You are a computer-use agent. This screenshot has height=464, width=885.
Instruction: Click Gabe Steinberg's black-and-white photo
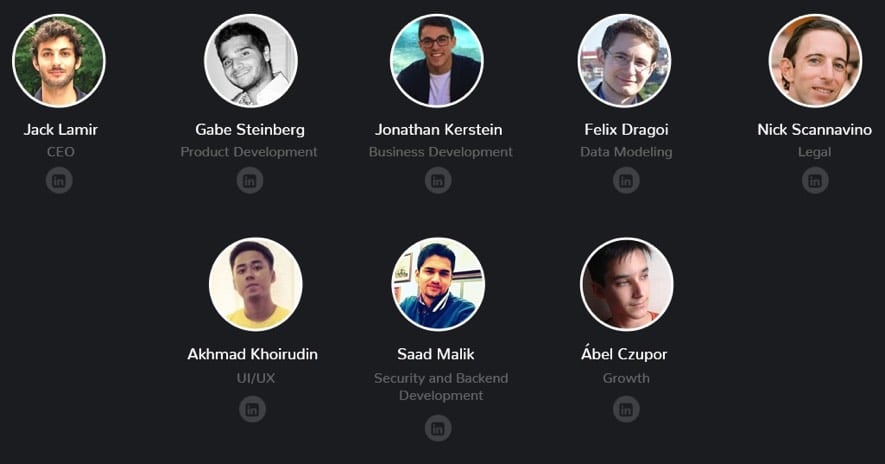pyautogui.click(x=251, y=60)
